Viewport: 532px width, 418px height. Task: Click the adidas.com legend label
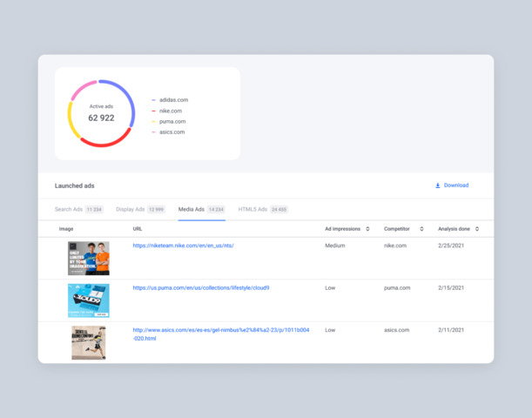[x=174, y=100]
